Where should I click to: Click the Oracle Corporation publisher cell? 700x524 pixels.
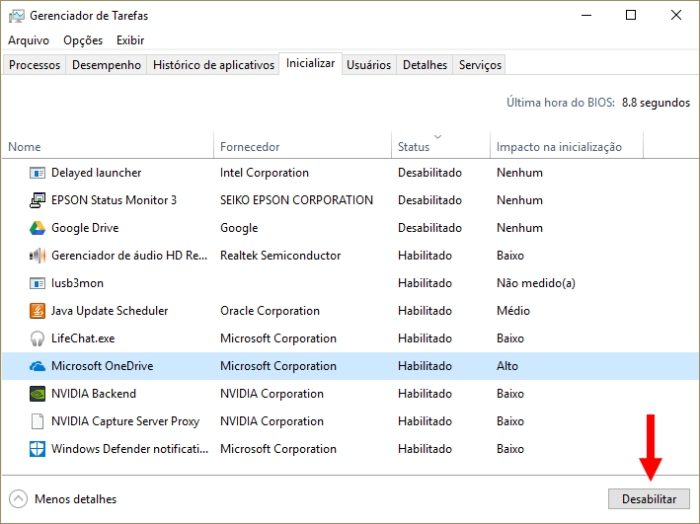270,311
